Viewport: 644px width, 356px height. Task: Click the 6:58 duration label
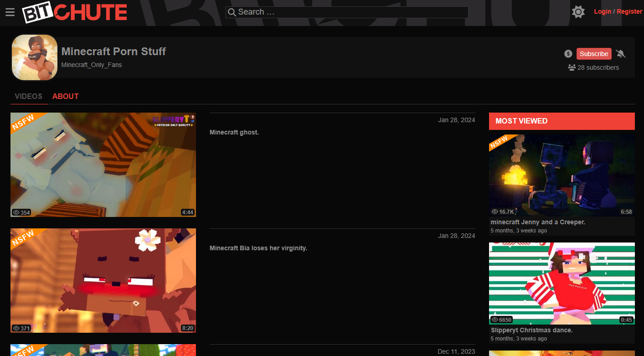626,212
